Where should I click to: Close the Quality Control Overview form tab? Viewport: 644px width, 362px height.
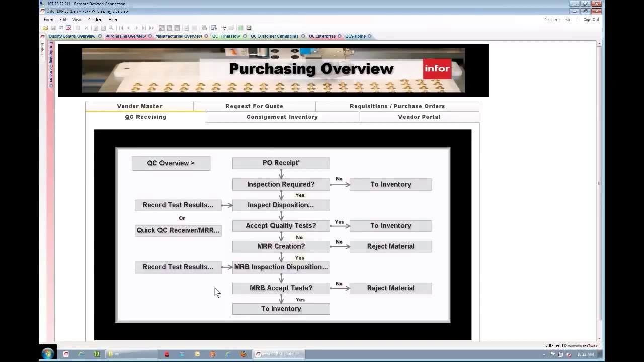[100, 36]
